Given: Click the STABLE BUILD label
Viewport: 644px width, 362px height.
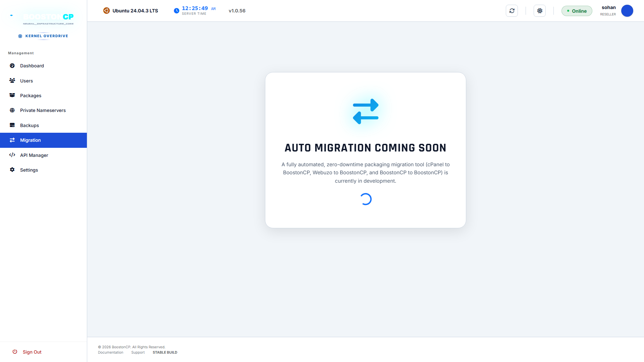Looking at the screenshot, I should click(165, 352).
